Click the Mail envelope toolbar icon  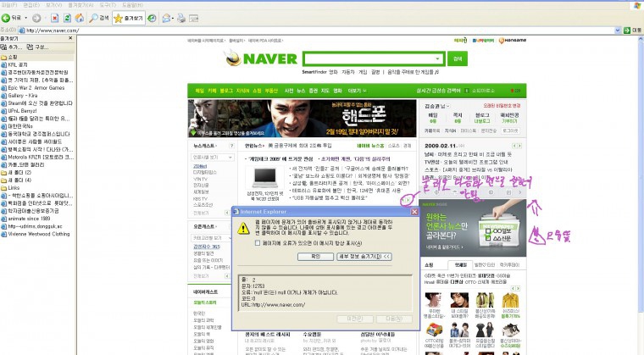[x=166, y=18]
